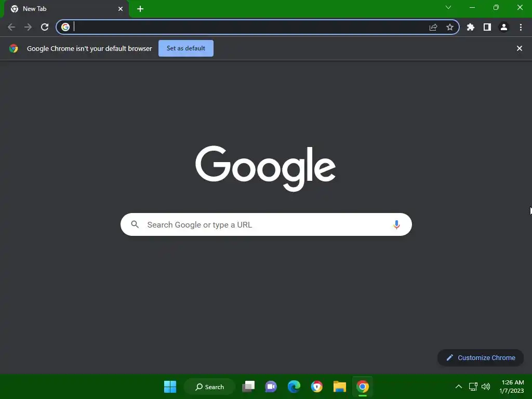Close the New Tab tab
This screenshot has width=532, height=399.
(x=121, y=9)
